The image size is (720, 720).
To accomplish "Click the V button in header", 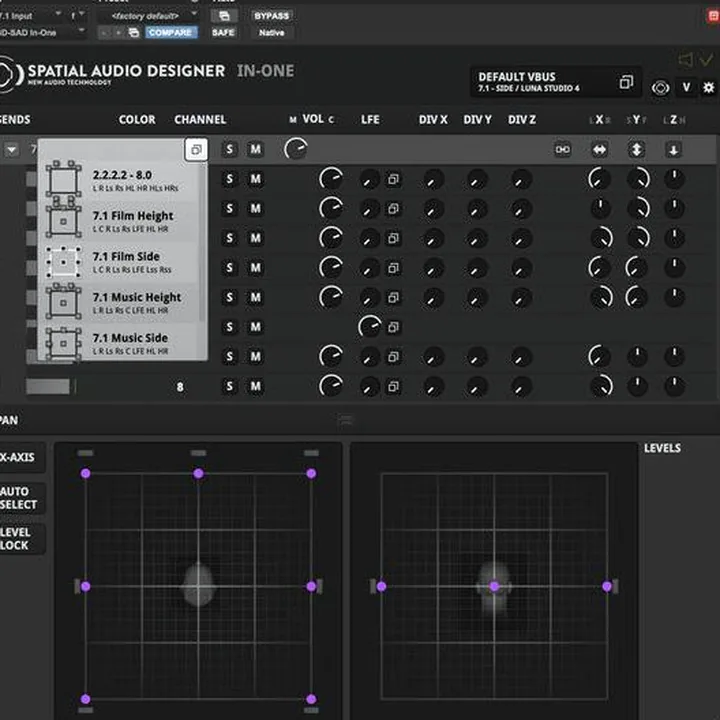I will [686, 87].
